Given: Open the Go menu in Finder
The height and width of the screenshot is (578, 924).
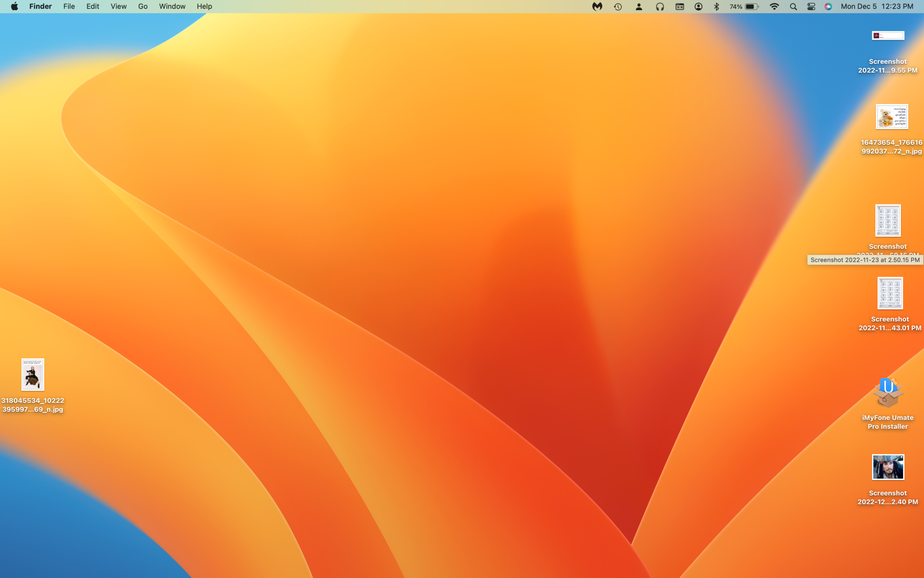Looking at the screenshot, I should coord(142,6).
